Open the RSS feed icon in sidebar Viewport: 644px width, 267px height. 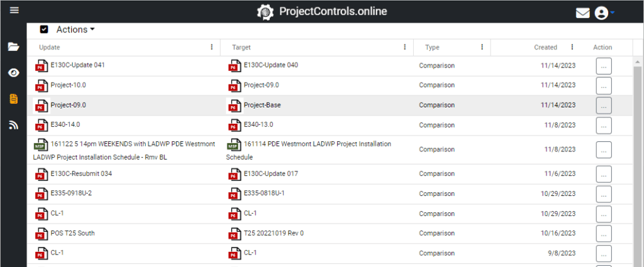coord(14,125)
